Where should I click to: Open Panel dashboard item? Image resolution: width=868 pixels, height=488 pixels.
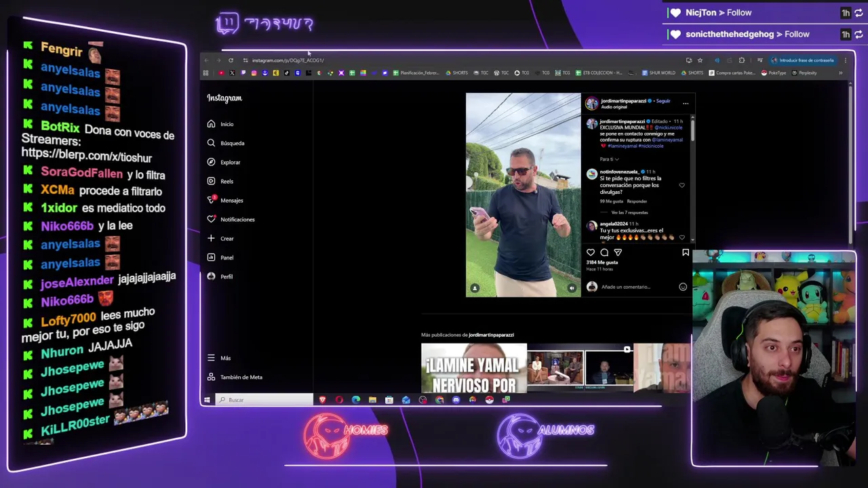(x=220, y=258)
